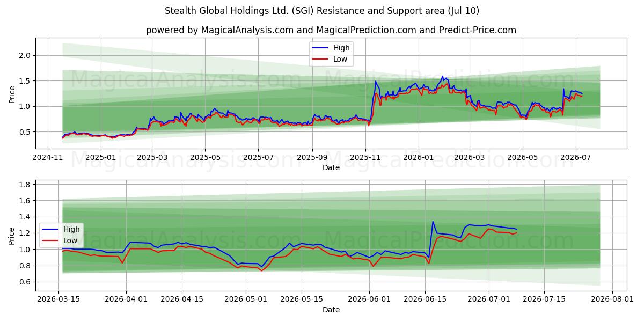Click bottom chart x-axis label '2026-04-01'
Viewport: 644px width, 322px height.
click(127, 300)
